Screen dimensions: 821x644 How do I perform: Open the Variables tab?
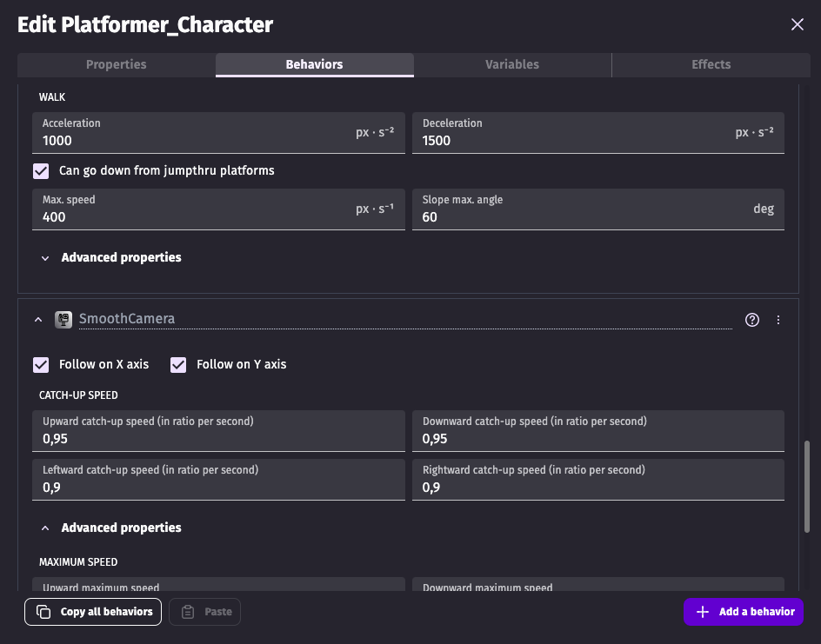pos(512,65)
